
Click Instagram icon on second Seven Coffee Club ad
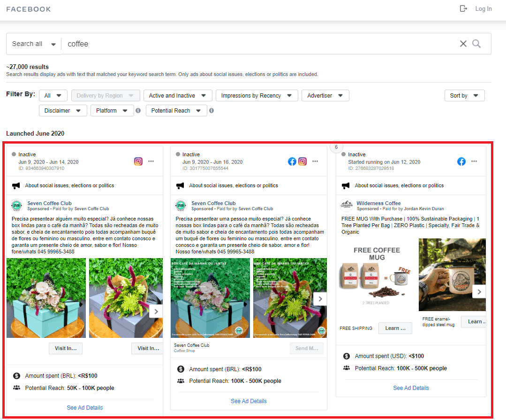point(302,161)
